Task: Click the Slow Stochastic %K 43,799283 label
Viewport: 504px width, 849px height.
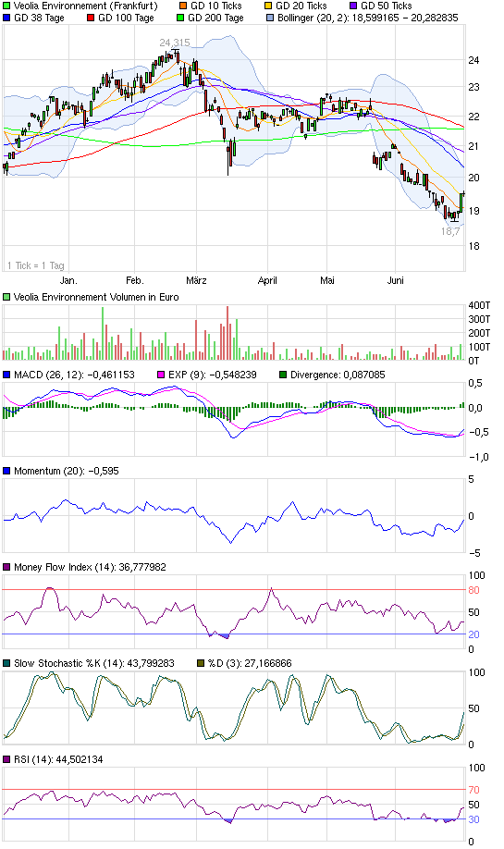Action: [x=94, y=663]
